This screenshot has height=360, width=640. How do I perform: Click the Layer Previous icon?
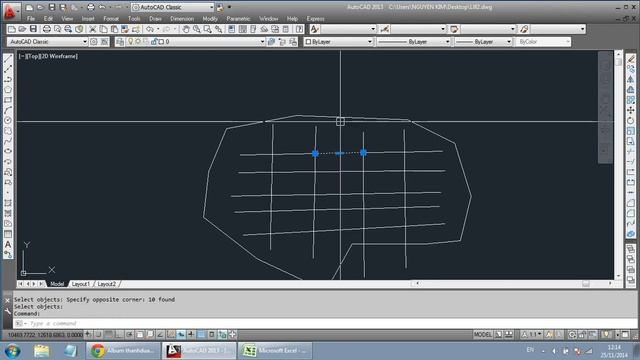[282, 42]
